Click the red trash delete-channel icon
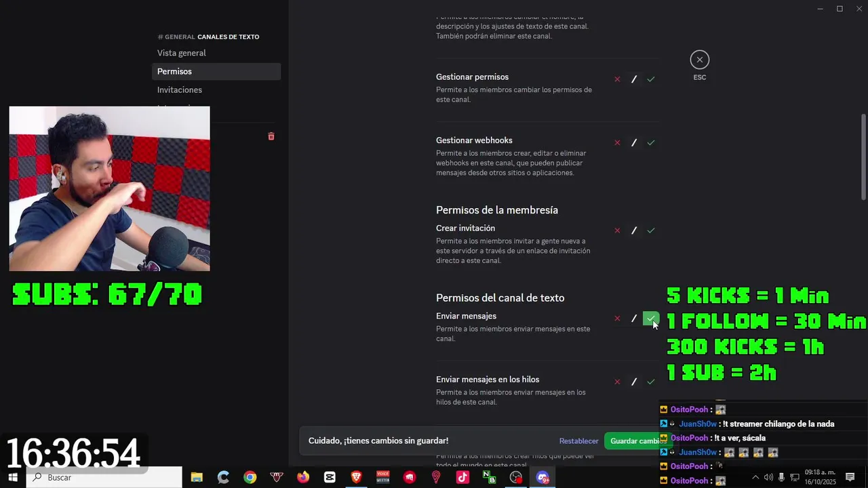Image resolution: width=868 pixels, height=488 pixels. 271,136
